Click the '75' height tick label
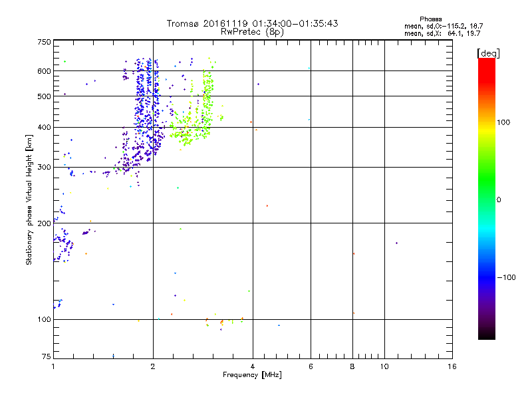The height and width of the screenshot is (399, 532). tap(47, 356)
